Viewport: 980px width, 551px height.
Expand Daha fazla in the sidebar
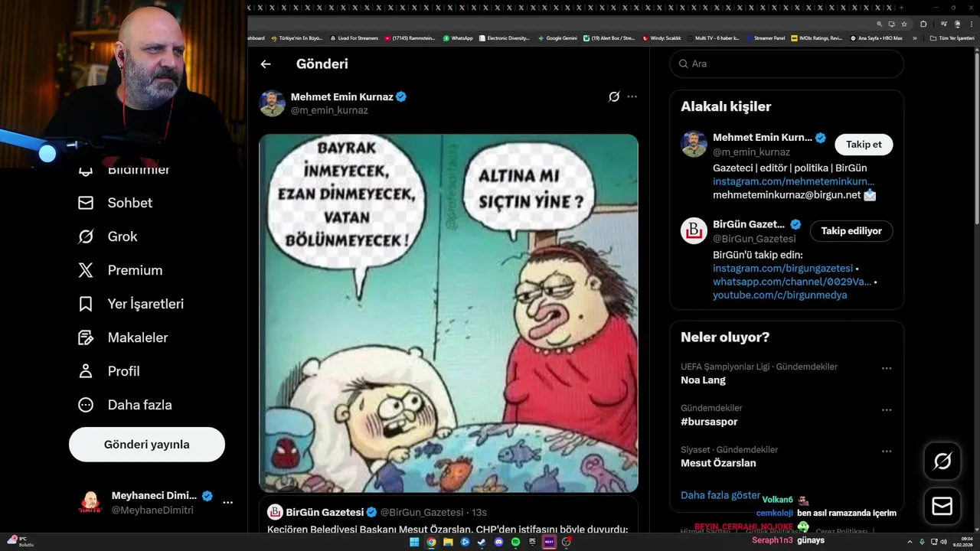coord(125,405)
